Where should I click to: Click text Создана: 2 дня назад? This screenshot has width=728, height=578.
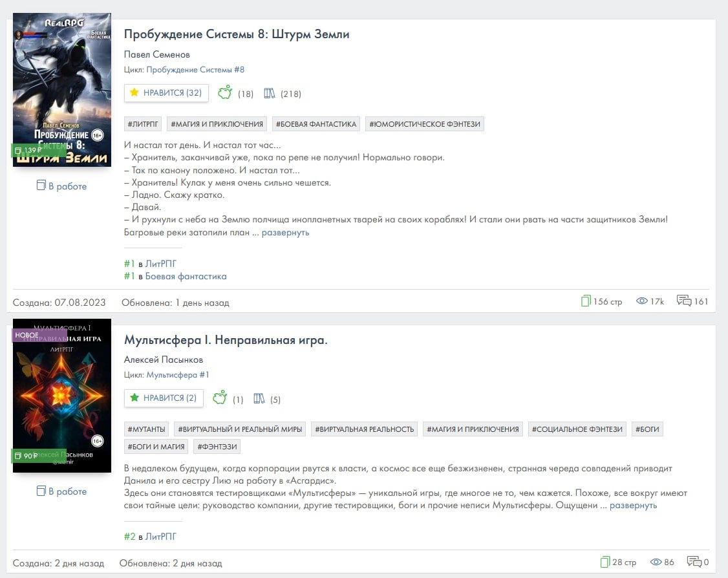click(58, 563)
